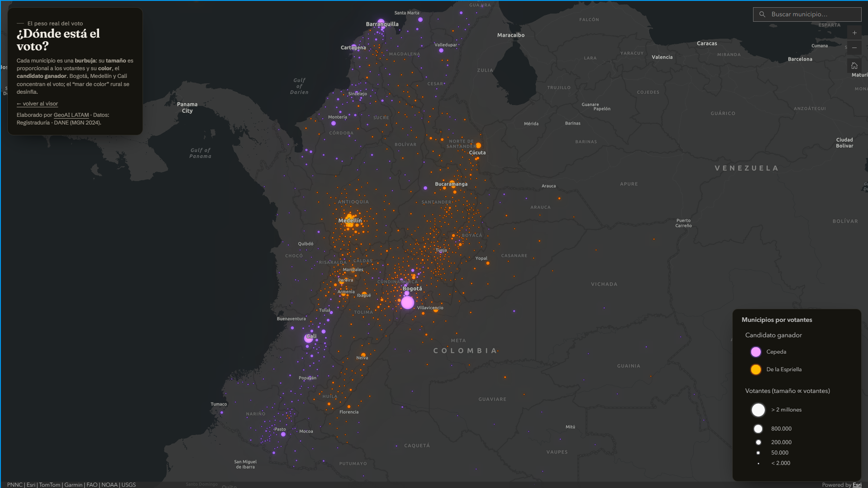The width and height of the screenshot is (868, 488).
Task: Click the 800.000 legend circle
Action: click(758, 429)
